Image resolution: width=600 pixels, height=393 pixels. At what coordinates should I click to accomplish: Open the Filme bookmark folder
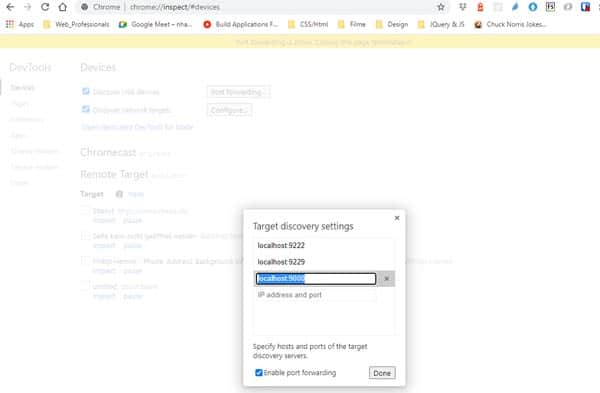(352, 24)
